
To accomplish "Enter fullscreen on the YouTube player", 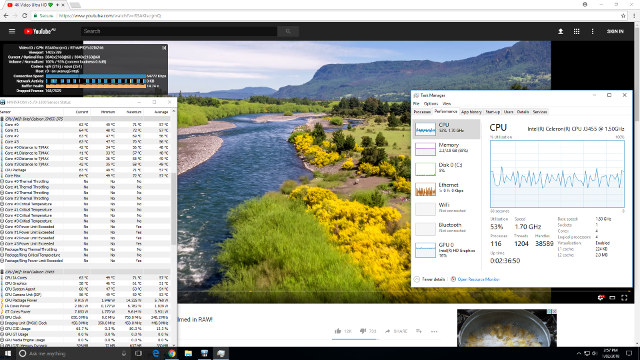I will point(624,298).
